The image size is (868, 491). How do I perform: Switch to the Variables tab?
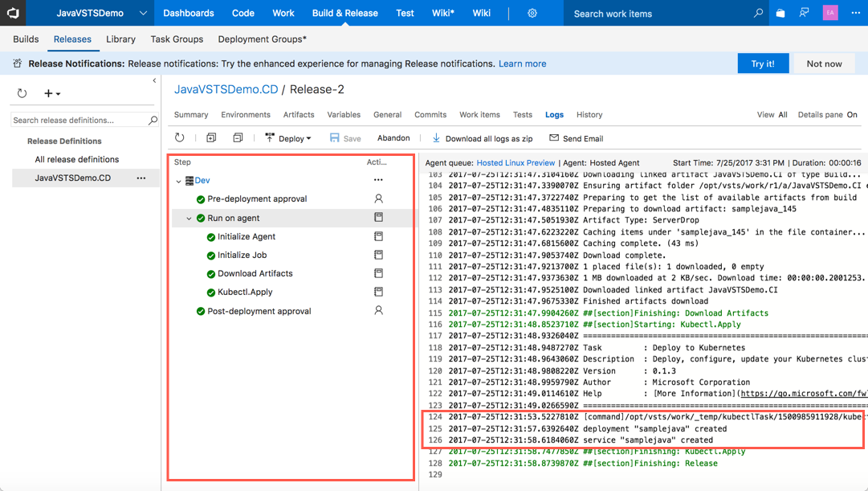pyautogui.click(x=343, y=115)
